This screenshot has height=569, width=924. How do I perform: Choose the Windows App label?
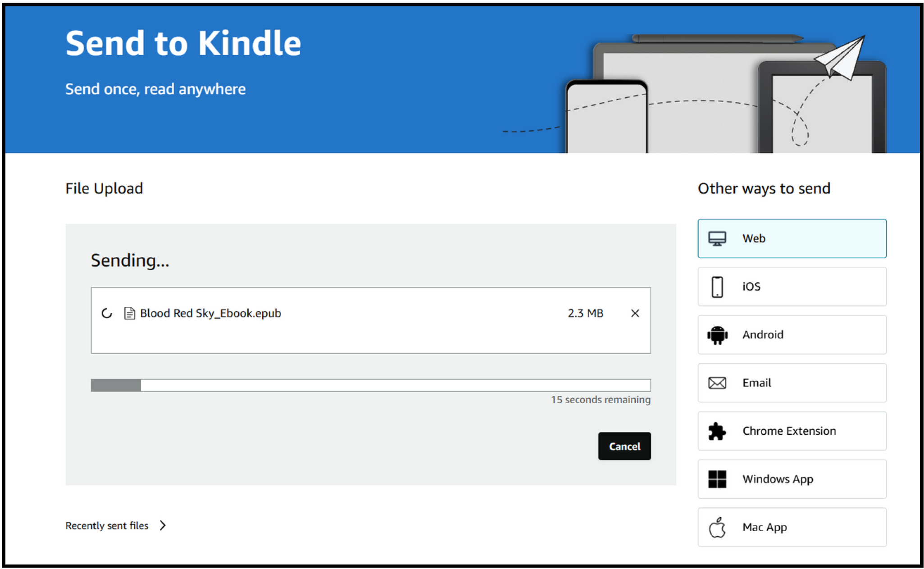[778, 479]
